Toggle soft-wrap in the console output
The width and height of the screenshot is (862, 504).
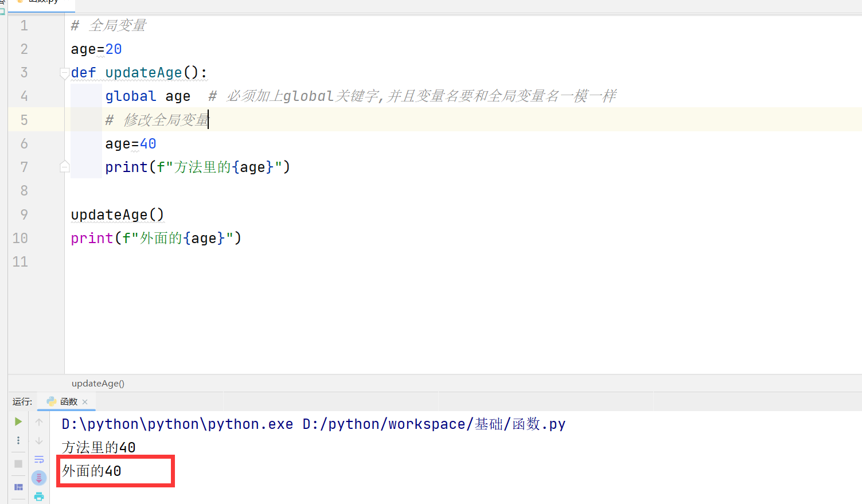pyautogui.click(x=39, y=459)
